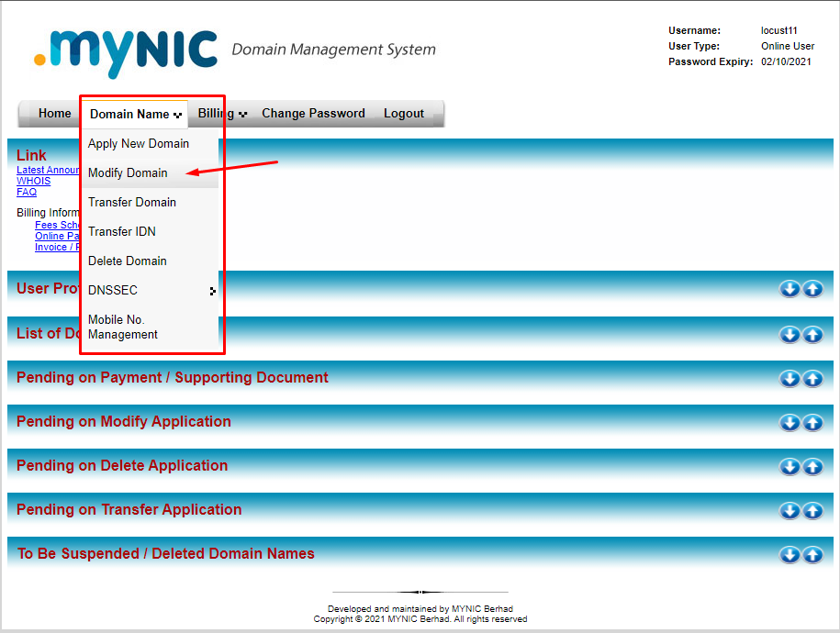Open the Fees Schedule link
This screenshot has width=840, height=633.
click(57, 225)
